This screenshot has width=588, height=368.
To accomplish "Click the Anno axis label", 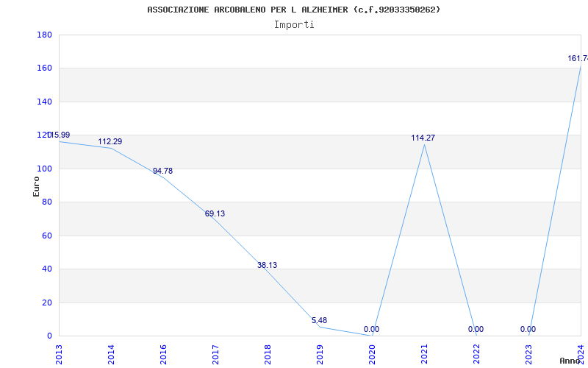I will pos(570,361).
